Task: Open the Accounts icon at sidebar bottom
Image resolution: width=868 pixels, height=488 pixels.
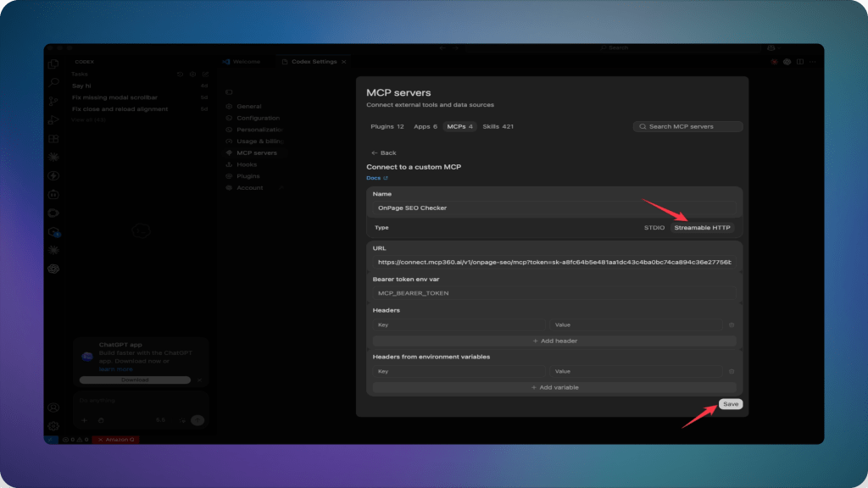Action: [53, 408]
